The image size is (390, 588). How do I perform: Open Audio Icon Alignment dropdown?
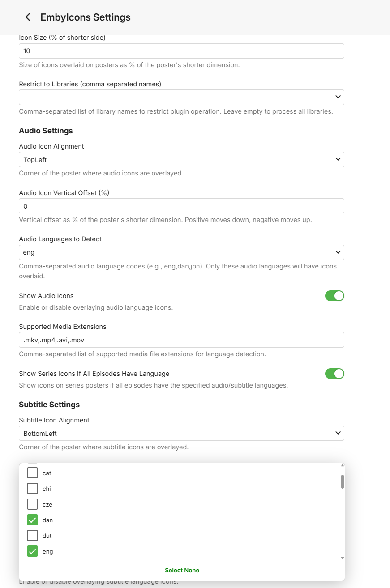(181, 159)
